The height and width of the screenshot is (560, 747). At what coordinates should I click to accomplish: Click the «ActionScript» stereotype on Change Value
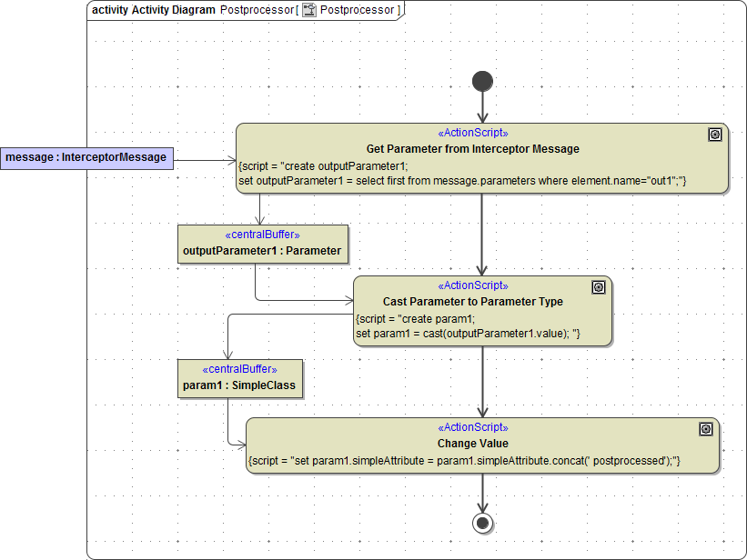(x=473, y=427)
